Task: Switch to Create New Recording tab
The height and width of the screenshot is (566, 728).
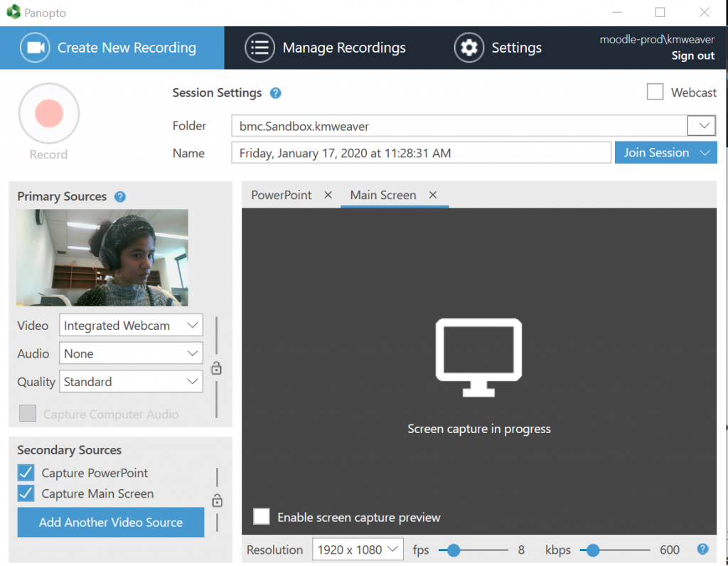Action: [x=112, y=48]
